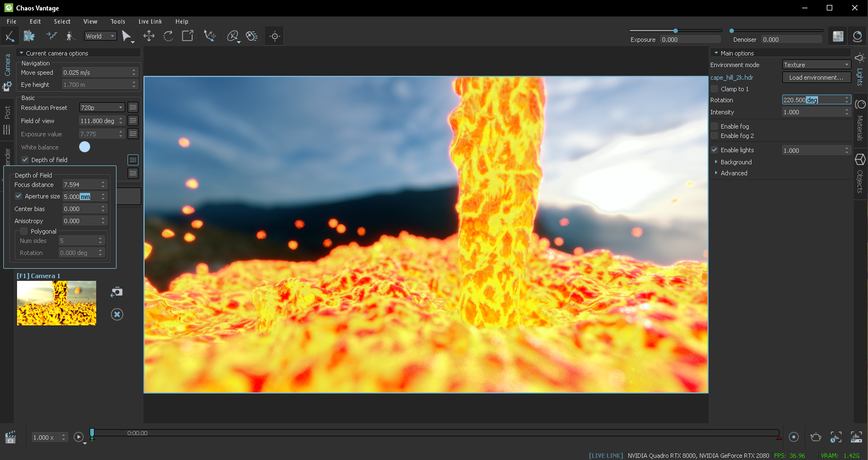Open the play button options arrow
Screen dimensions: 868x460
coord(85,443)
